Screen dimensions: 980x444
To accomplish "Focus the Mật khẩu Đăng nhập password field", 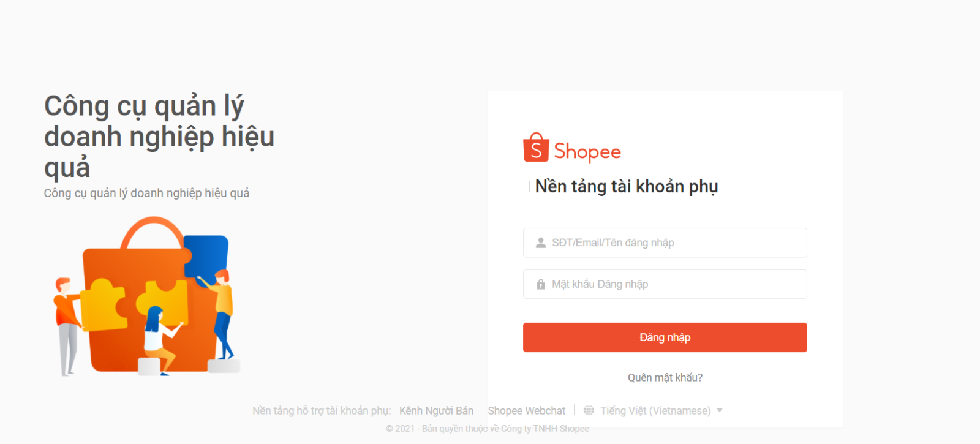I will coord(674,285).
